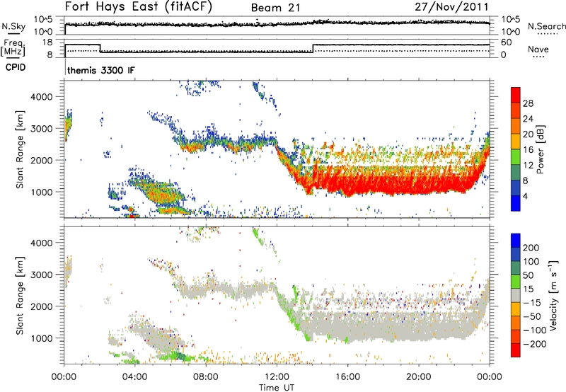This screenshot has height=392, width=566.
Task: Click the "20" label on Power colorbar
Action: click(x=528, y=134)
